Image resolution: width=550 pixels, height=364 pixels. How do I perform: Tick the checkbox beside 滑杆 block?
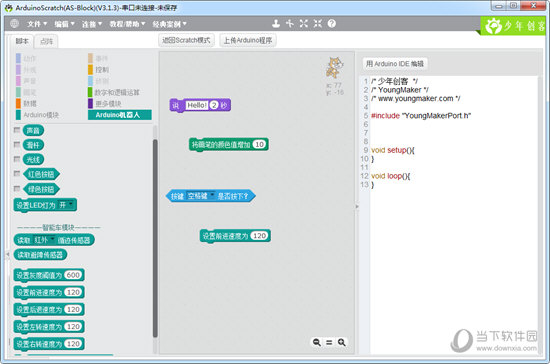click(16, 144)
